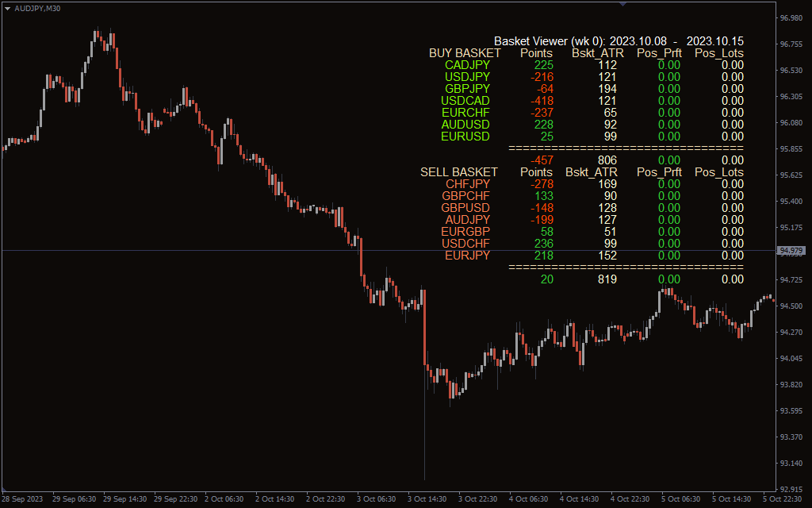Select EURJPY in the sell basket list

pos(467,256)
